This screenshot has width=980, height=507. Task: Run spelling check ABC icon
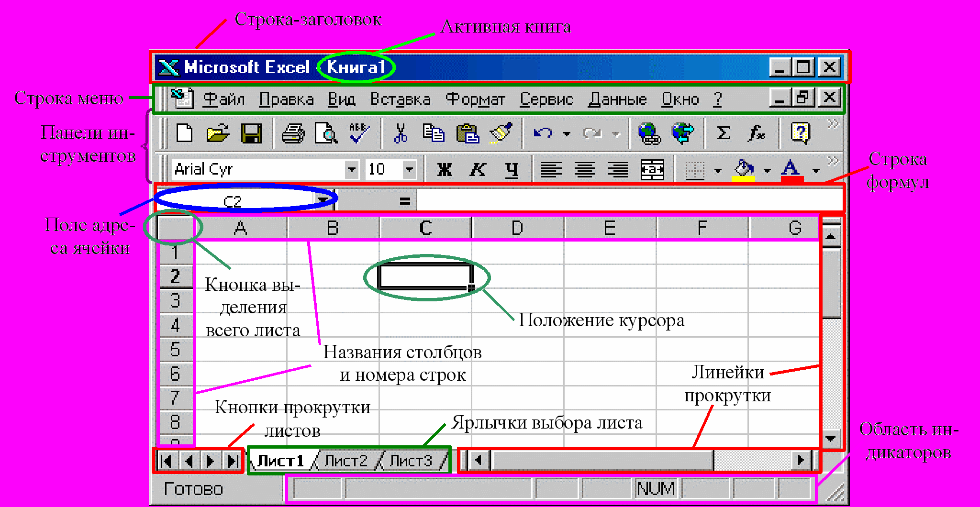359,133
